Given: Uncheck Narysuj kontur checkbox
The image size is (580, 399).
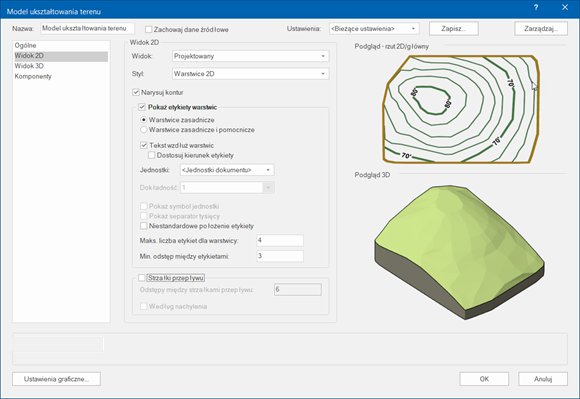Looking at the screenshot, I should (x=136, y=92).
